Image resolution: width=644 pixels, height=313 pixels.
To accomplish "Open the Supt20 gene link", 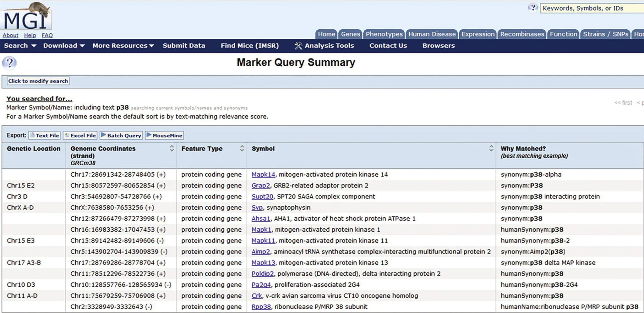I will tap(262, 196).
